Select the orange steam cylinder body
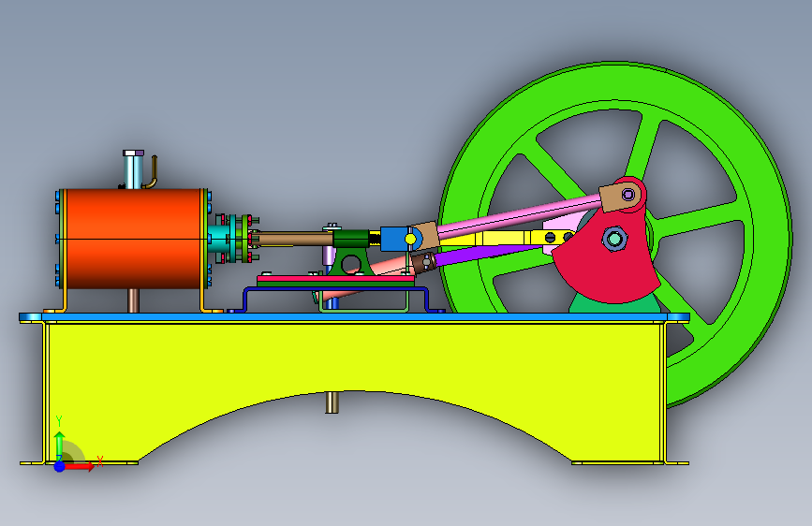The height and width of the screenshot is (526, 812). point(134,238)
